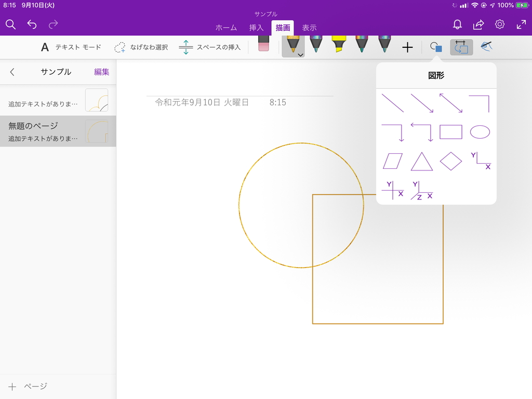Add a new pen with the plus icon

[408, 47]
